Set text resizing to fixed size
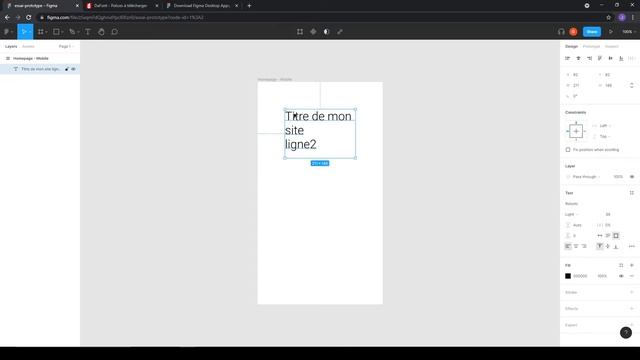This screenshot has height=360, width=640. (616, 236)
